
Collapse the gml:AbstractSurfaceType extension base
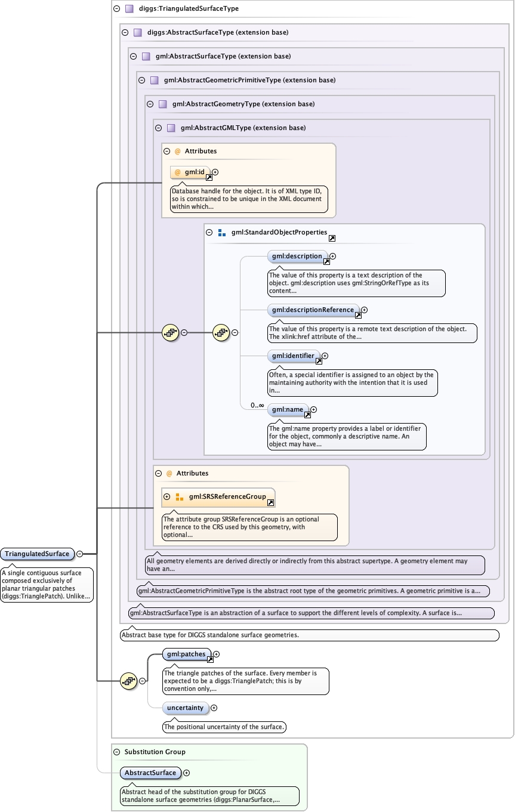(x=132, y=57)
